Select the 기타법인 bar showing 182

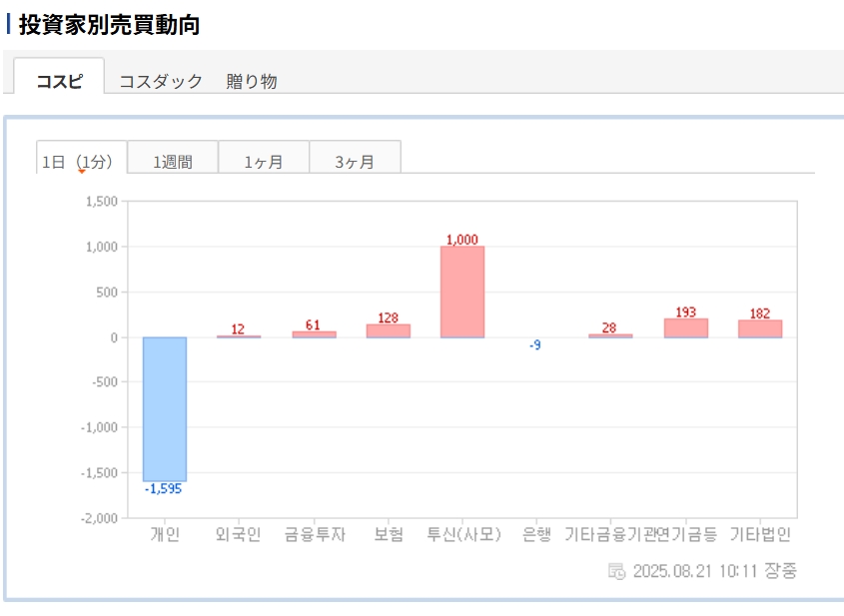(x=759, y=328)
